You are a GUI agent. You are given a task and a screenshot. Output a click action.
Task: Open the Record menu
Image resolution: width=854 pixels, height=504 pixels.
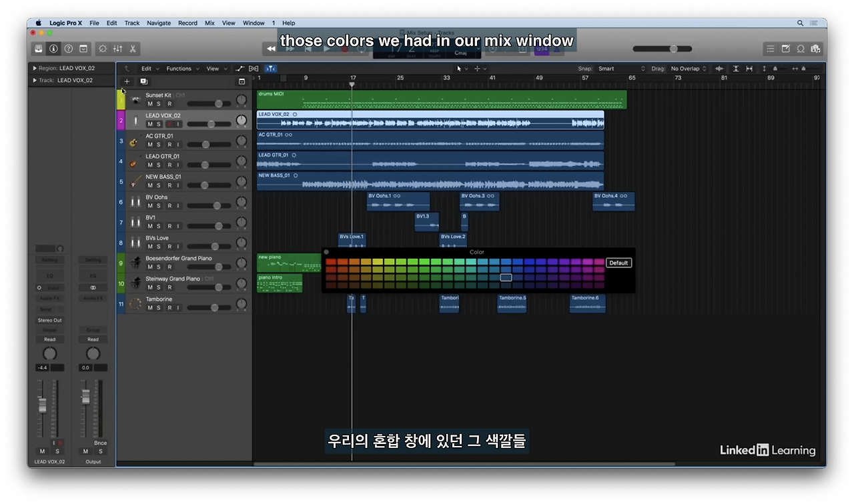click(x=187, y=23)
